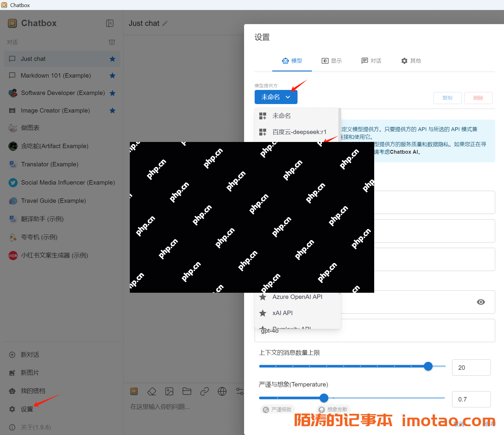Open Markdown 101 (Example) conversation
This screenshot has height=435, width=504.
click(x=62, y=76)
